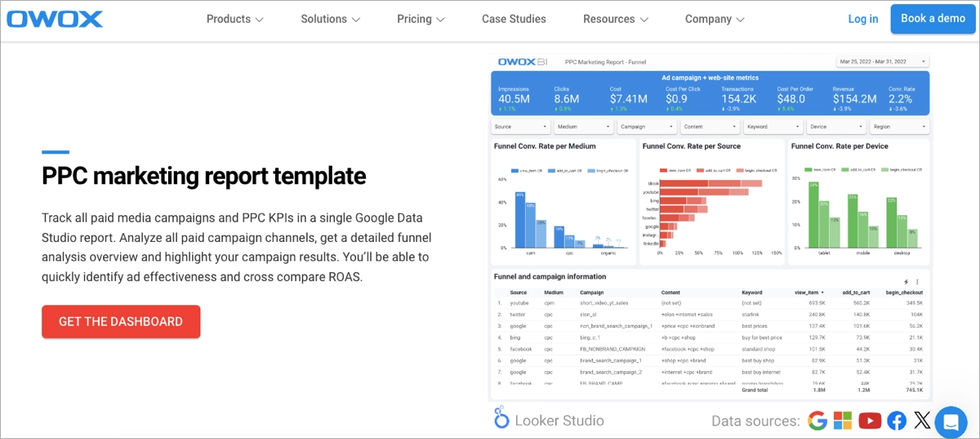Expand the Source filter dropdown
The image size is (980, 439).
[521, 127]
